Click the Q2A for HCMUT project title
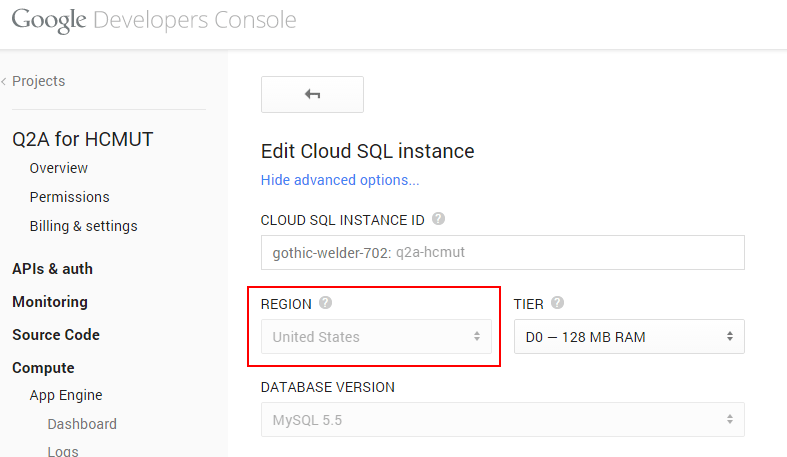 pyautogui.click(x=83, y=139)
